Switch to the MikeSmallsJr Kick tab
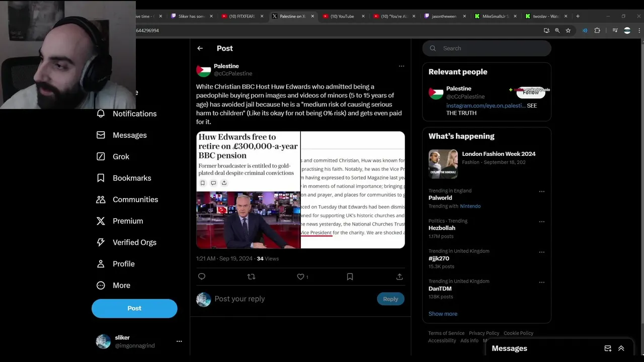 click(x=495, y=16)
